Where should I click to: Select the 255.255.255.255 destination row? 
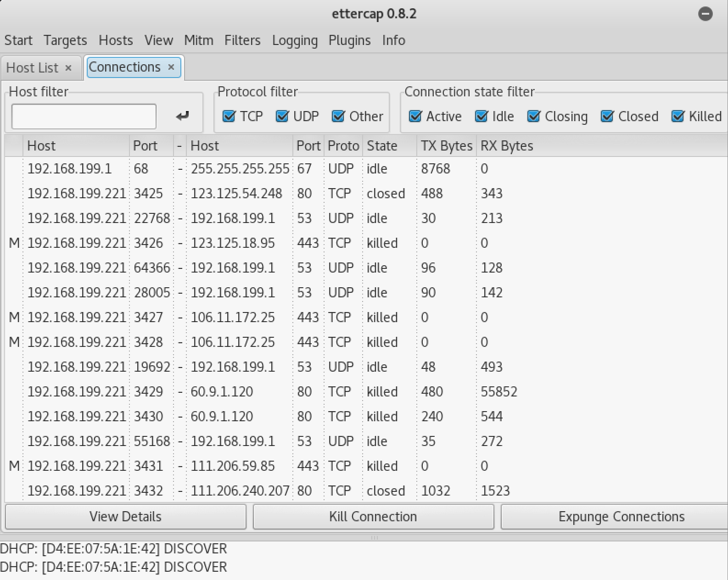[366, 169]
